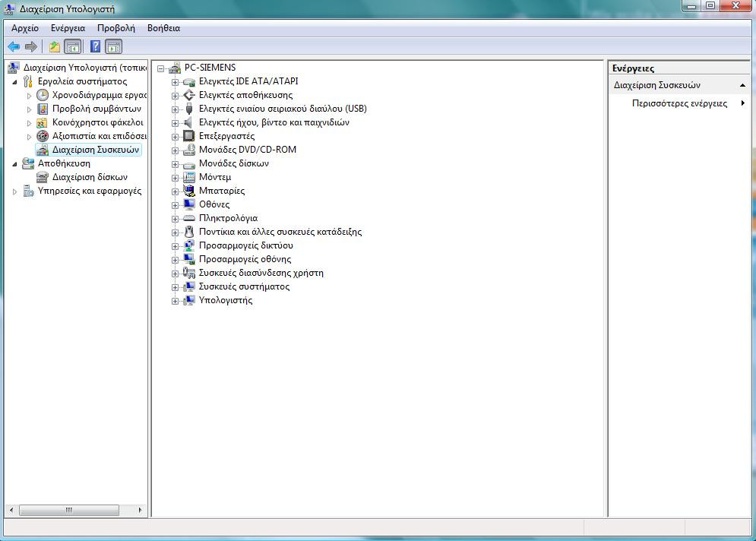Click the batteries device icon
The width and height of the screenshot is (756, 541).
tap(189, 191)
